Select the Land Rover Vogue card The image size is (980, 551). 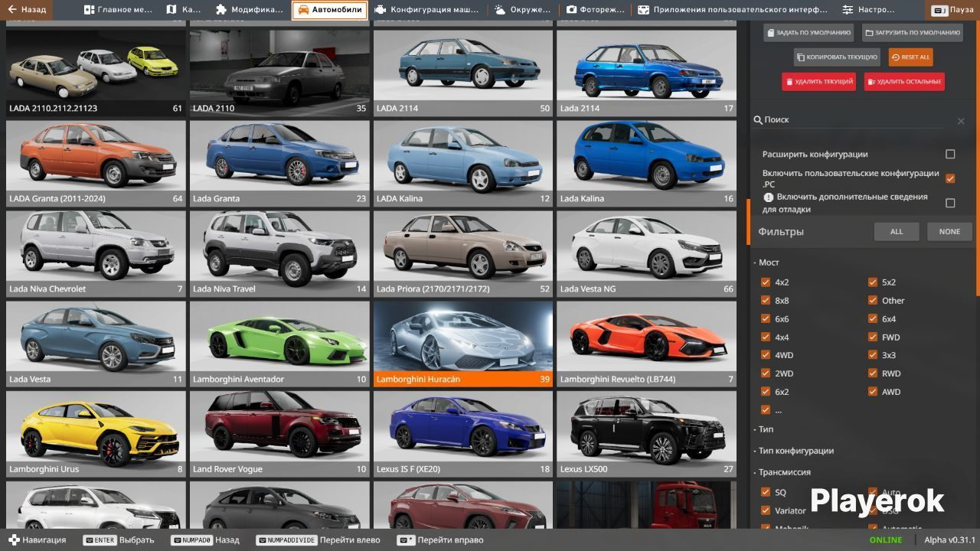point(279,434)
